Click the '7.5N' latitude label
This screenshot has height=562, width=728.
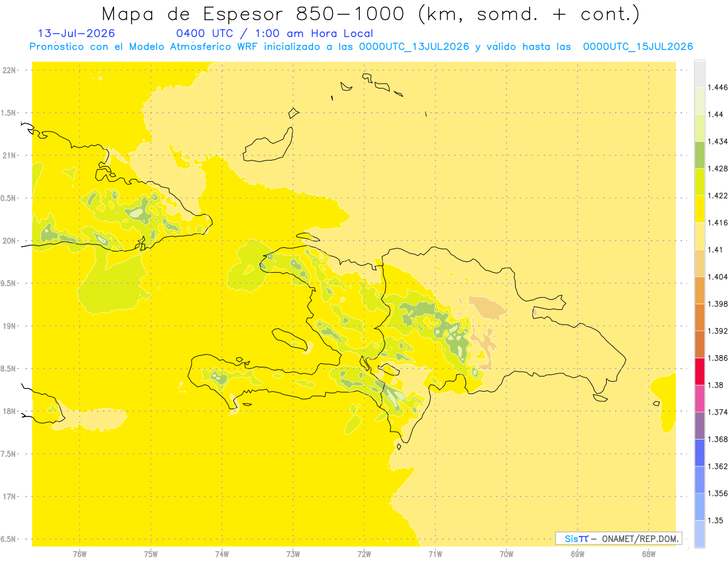pyautogui.click(x=9, y=455)
